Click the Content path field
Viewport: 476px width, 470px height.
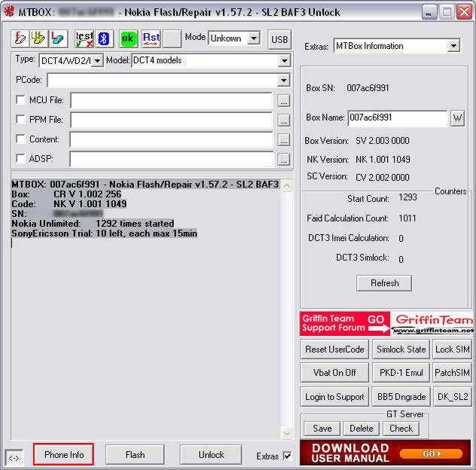172,139
